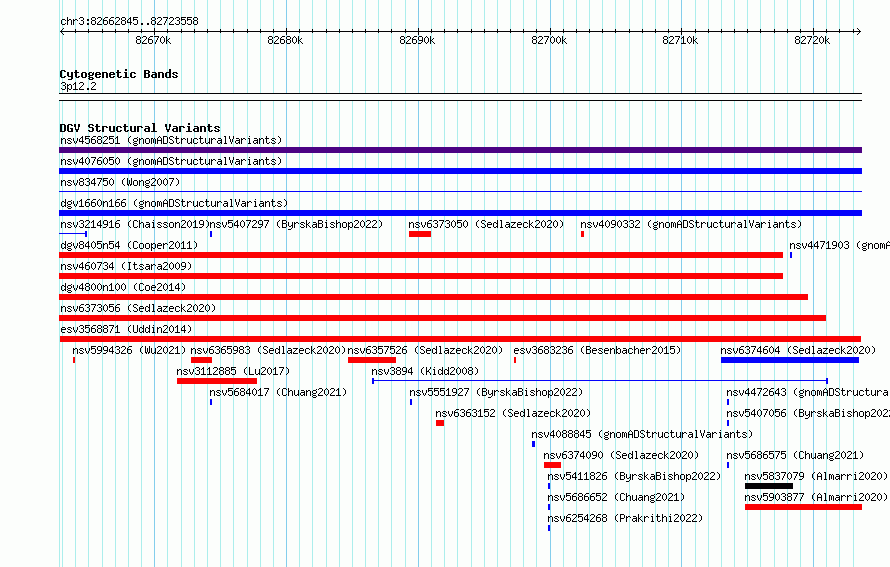Click the 82670k ruler tick label
The height and width of the screenshot is (567, 890).
[153, 40]
